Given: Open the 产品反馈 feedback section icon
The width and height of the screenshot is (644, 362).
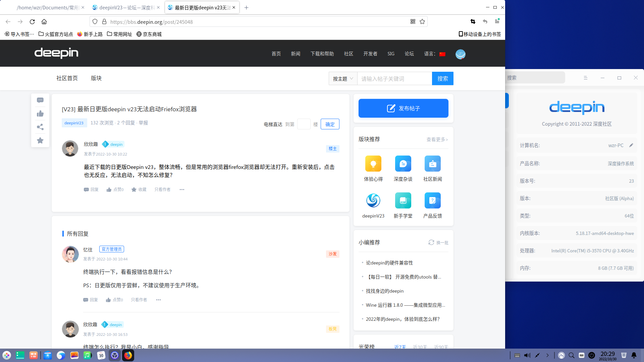Looking at the screenshot, I should [432, 200].
